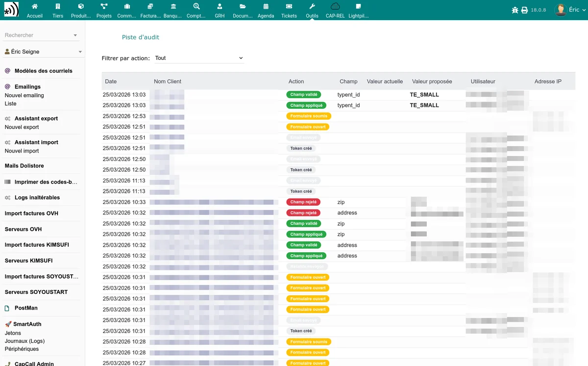Screen dimensions: 588x366
Task: Click the version number 18.0.8
Action: tap(539, 10)
